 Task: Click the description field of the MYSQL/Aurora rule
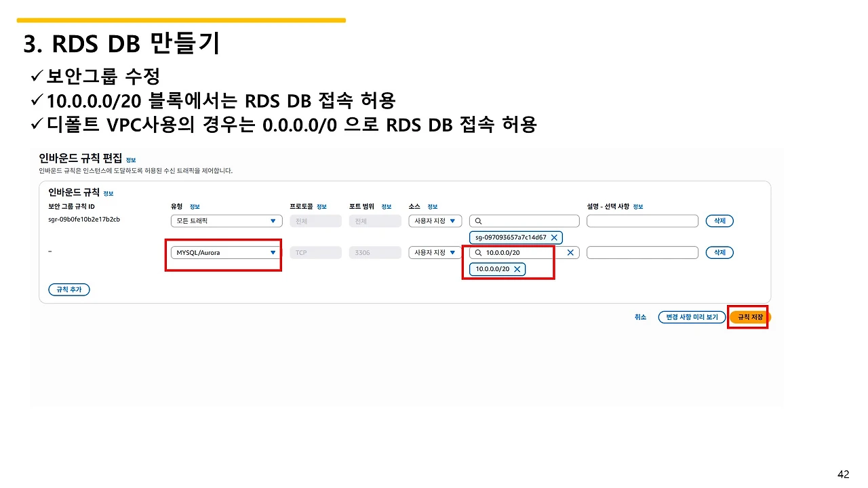[x=642, y=252]
